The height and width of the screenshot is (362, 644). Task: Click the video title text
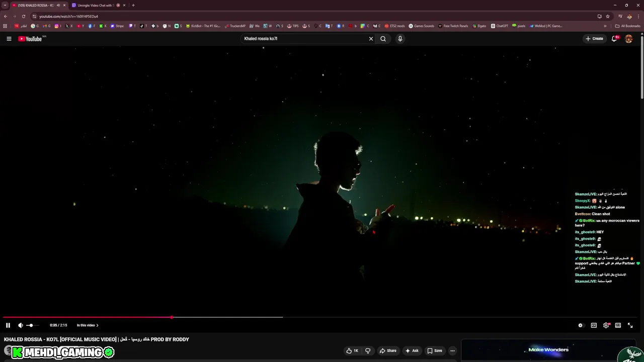pos(97,339)
